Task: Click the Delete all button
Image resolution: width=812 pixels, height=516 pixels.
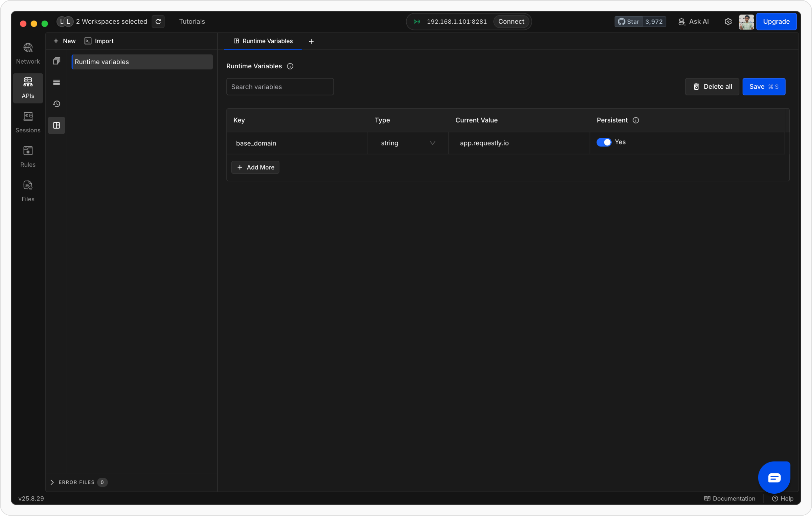Action: (x=712, y=87)
